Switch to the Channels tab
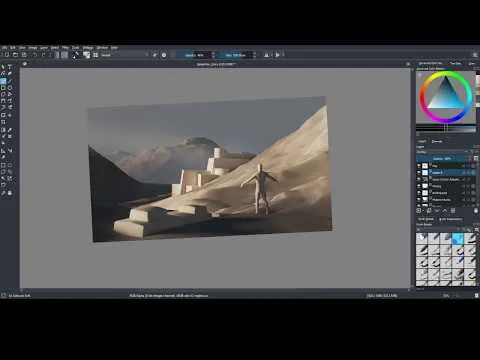 coord(437,141)
